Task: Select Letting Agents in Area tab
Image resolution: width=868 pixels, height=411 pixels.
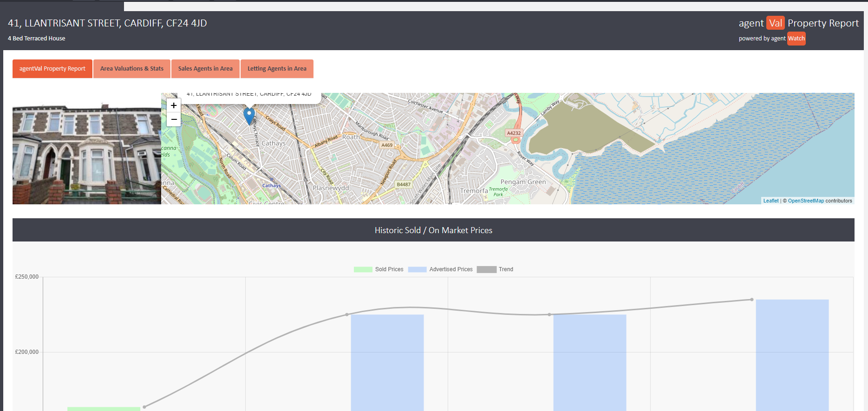Action: click(277, 69)
